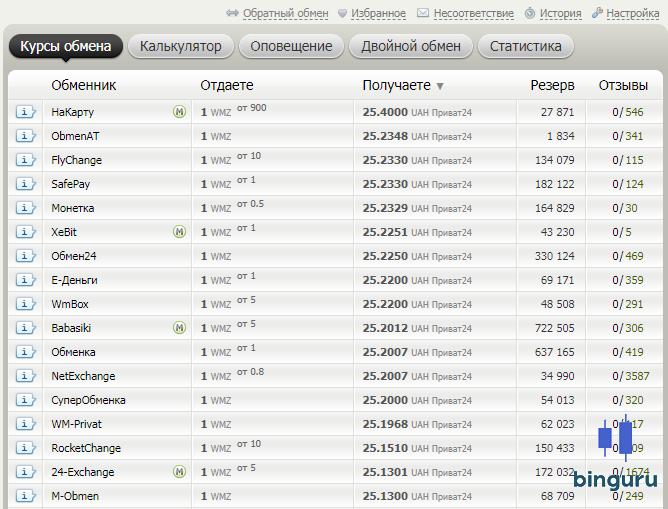Sort table by Отзывы header
This screenshot has width=668, height=509.
tap(623, 85)
